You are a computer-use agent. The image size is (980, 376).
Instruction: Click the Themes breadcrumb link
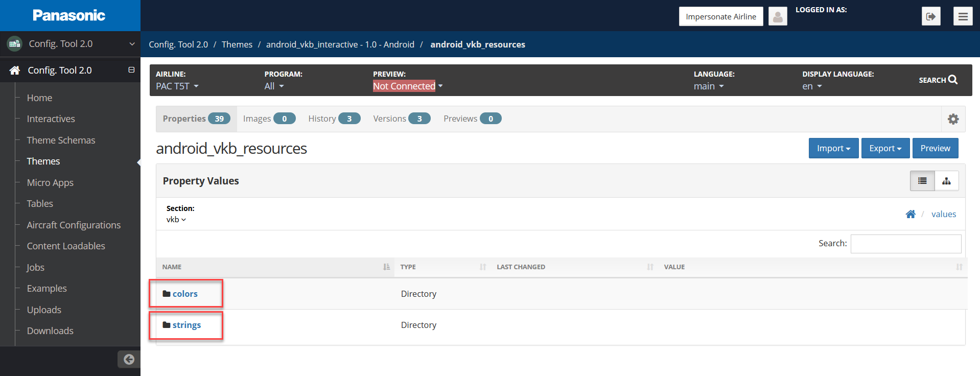[x=237, y=44]
